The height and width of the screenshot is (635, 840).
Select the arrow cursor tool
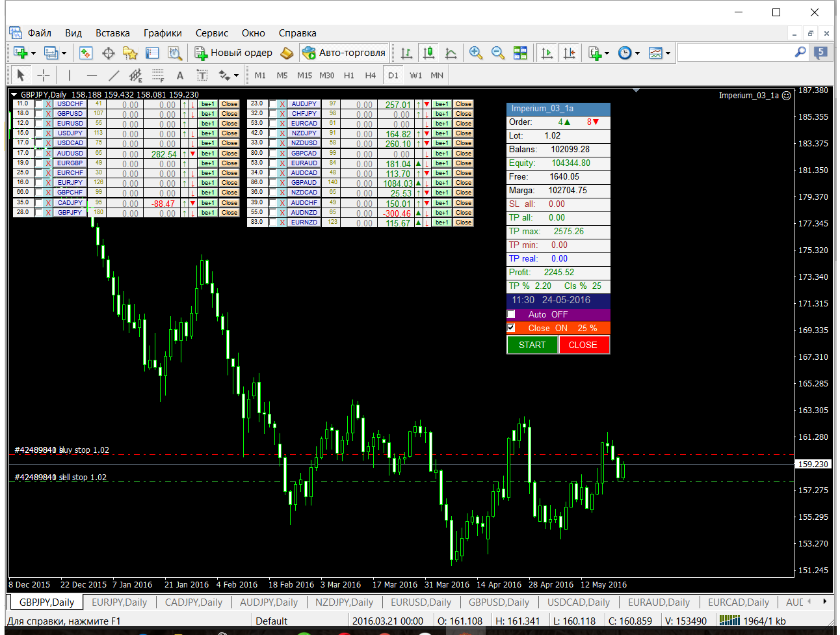[21, 75]
